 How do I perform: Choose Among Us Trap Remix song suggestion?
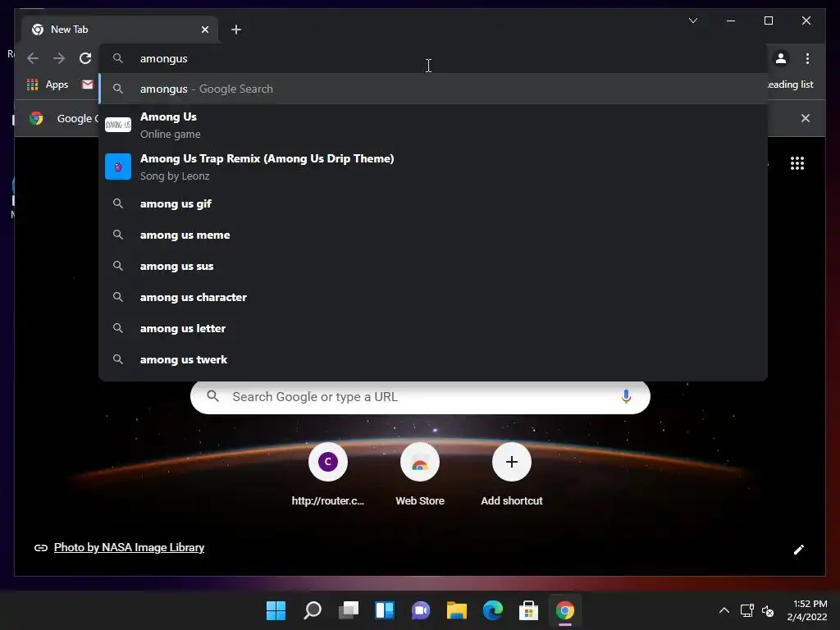tap(433, 167)
